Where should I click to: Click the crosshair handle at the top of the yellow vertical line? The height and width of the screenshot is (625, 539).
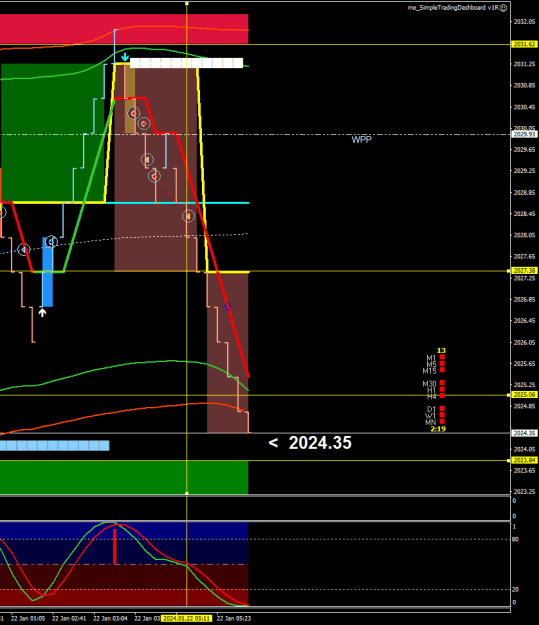187,4
